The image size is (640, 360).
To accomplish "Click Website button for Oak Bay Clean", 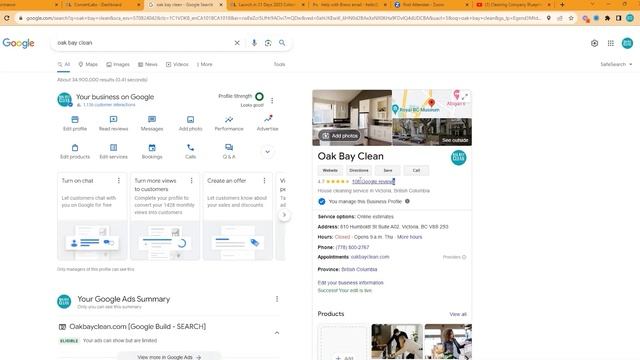I will tap(330, 170).
